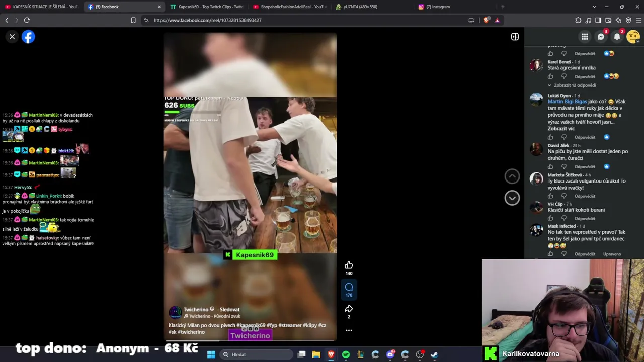Reply to VH Čáp's comment
644x362 pixels.
pos(585,219)
